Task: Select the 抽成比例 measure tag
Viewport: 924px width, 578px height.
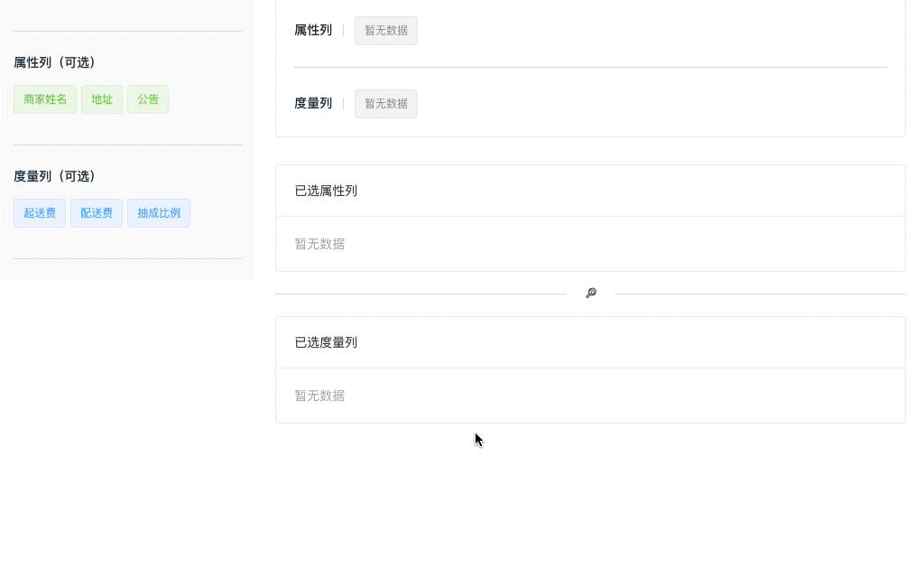Action: (158, 213)
